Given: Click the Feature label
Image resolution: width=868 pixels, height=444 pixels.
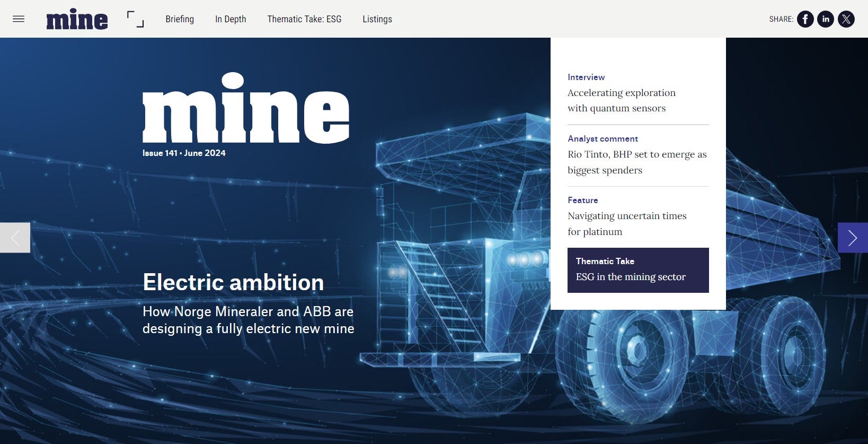Looking at the screenshot, I should click(x=582, y=200).
